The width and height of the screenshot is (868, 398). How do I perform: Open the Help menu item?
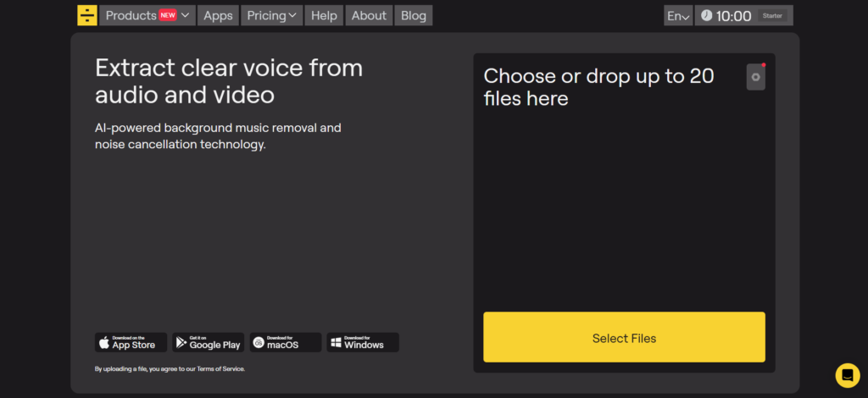(x=324, y=15)
